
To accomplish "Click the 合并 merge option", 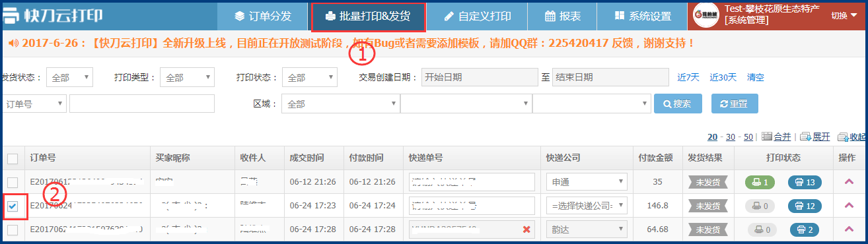I will [777, 137].
